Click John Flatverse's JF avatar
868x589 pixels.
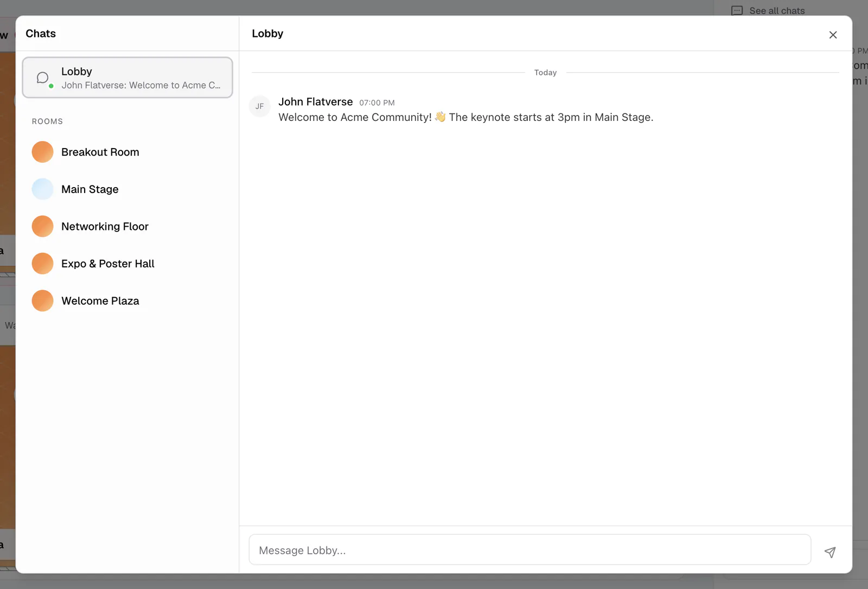(x=260, y=106)
